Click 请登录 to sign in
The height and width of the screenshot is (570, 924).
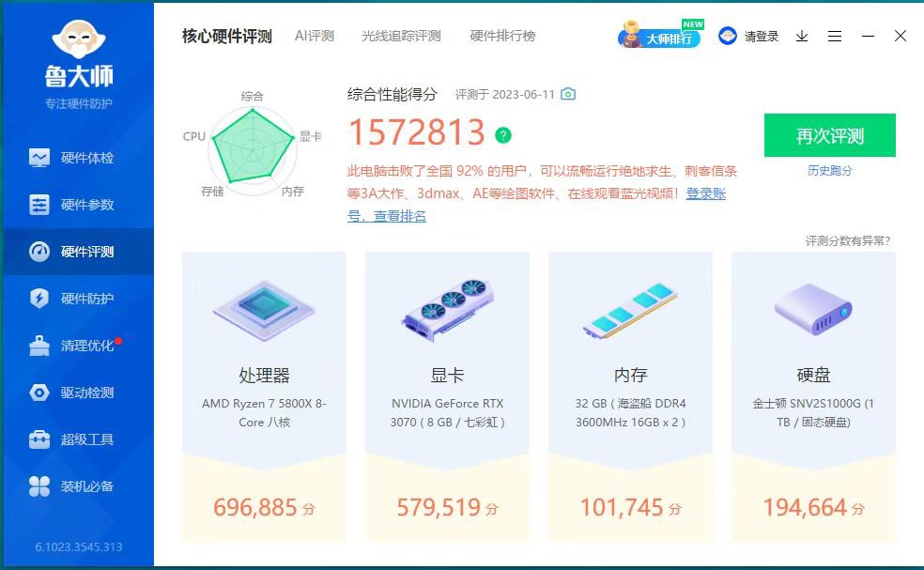pos(762,37)
